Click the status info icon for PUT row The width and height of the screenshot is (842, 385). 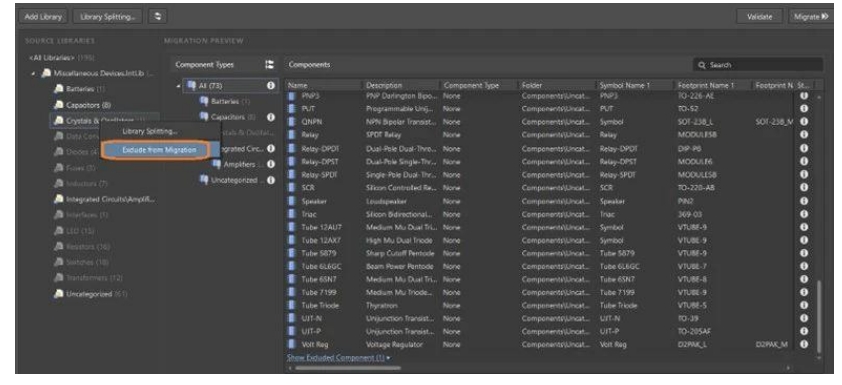click(x=804, y=108)
